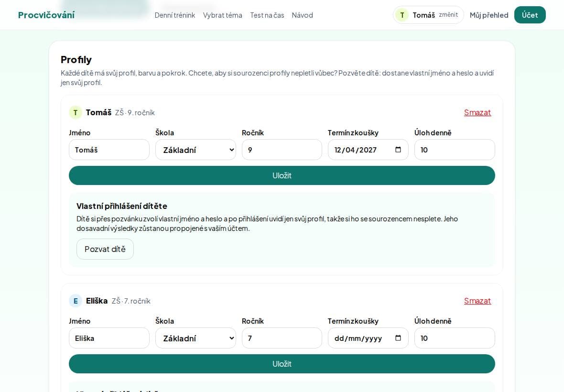Open the calendar picker for Eliška's exam date
Image resolution: width=564 pixels, height=392 pixels.
point(398,338)
